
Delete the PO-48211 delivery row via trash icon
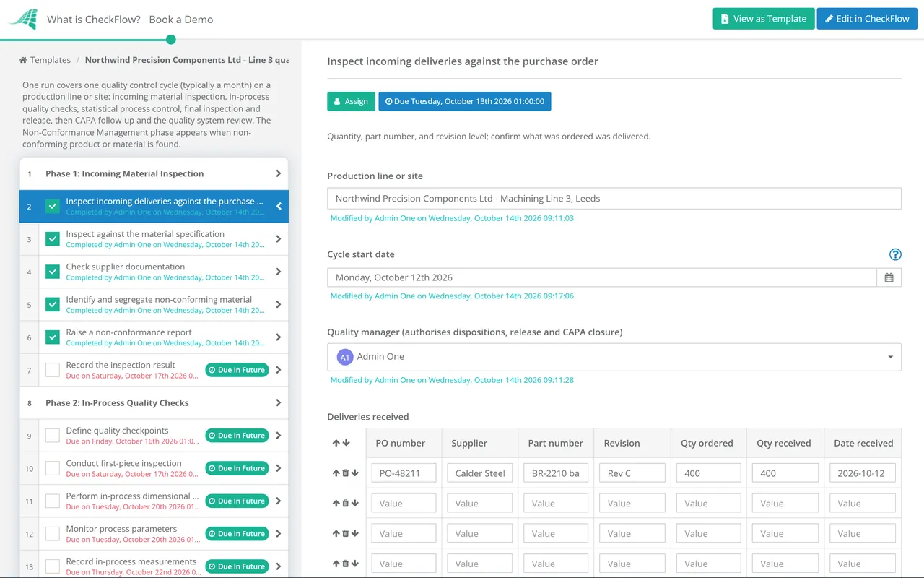(x=345, y=473)
